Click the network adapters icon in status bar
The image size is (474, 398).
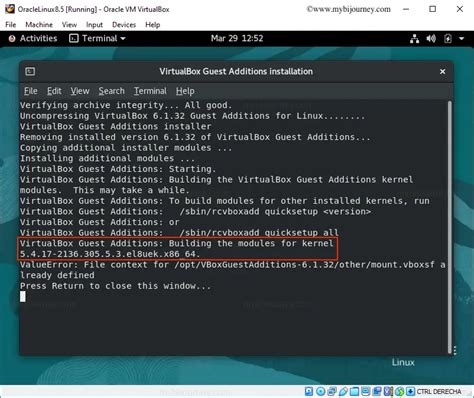pos(332,391)
